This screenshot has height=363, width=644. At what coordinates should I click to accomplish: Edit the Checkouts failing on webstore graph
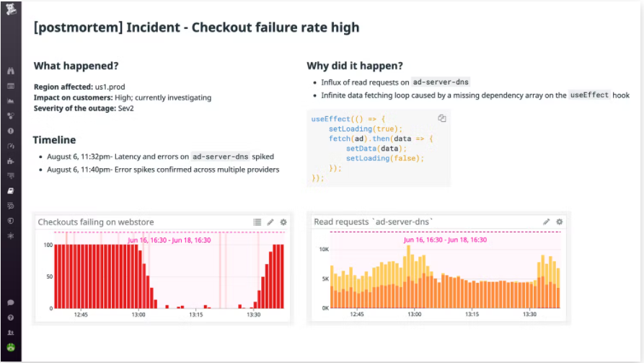coord(270,222)
